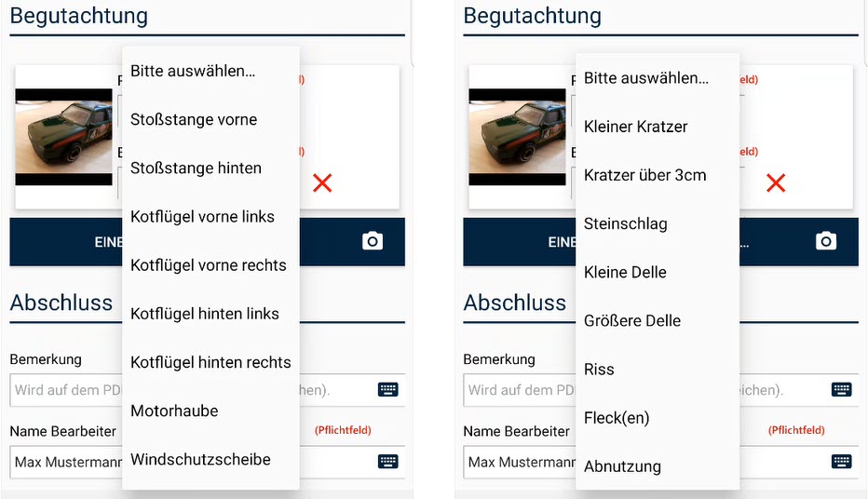Screen dimensions: 868x499
Task: Tap keyboard icon in right Bemerkung field
Action: (841, 390)
